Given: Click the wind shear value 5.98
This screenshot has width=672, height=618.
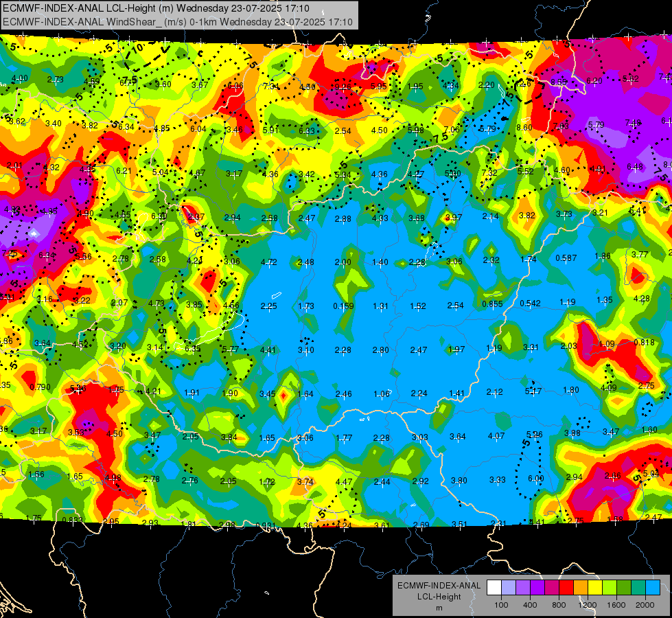Looking at the screenshot, I should [x=416, y=130].
